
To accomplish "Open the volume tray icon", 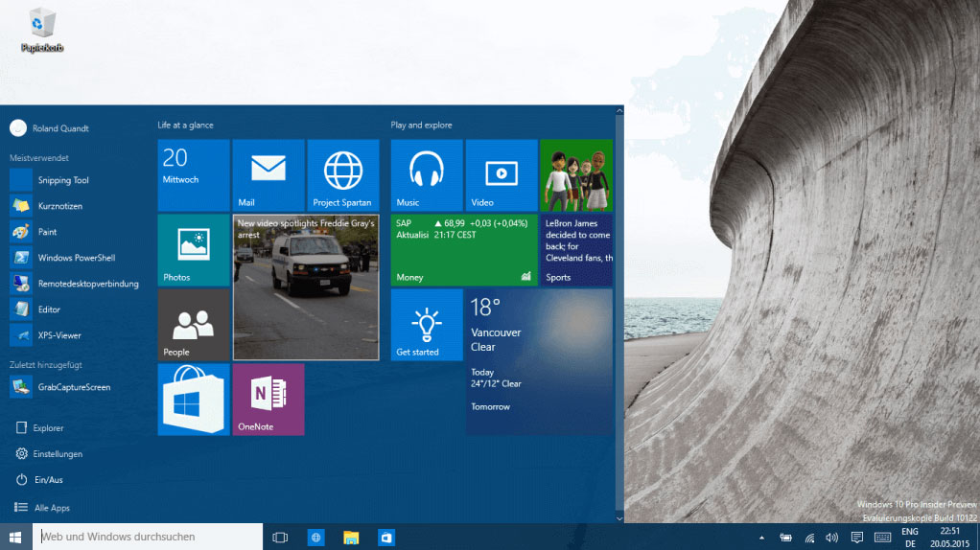I will (x=832, y=538).
